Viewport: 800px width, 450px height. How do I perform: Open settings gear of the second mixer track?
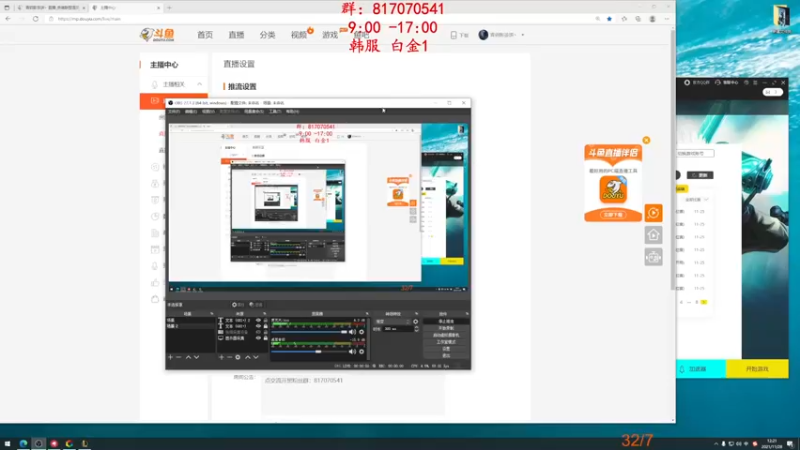click(x=361, y=352)
